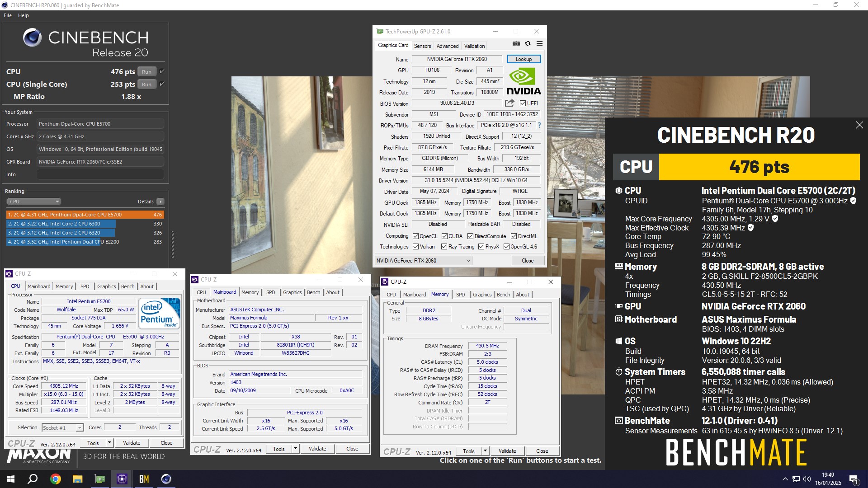Toggle the CPU test checkmark
Viewport: 868px width, 488px height.
162,71
